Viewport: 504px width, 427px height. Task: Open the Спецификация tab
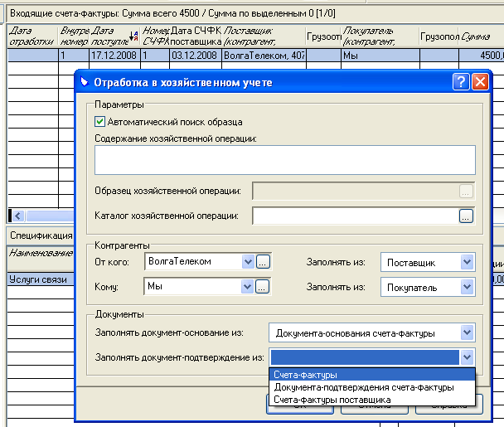click(x=41, y=235)
